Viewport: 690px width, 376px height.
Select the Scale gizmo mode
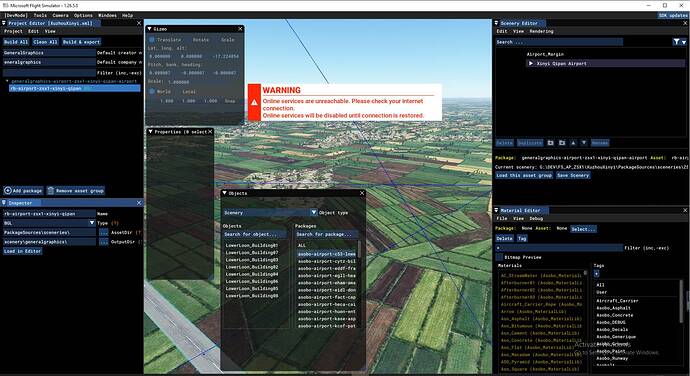228,40
